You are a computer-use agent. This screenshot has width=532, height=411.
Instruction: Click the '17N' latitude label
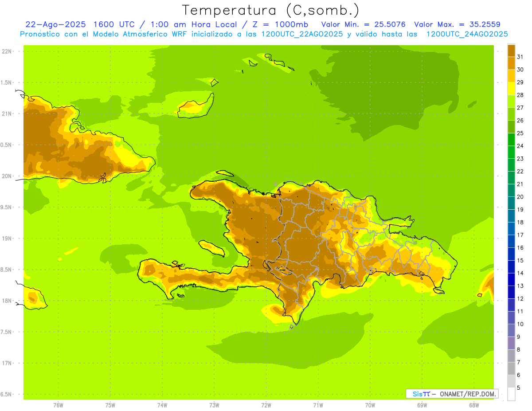[8, 363]
